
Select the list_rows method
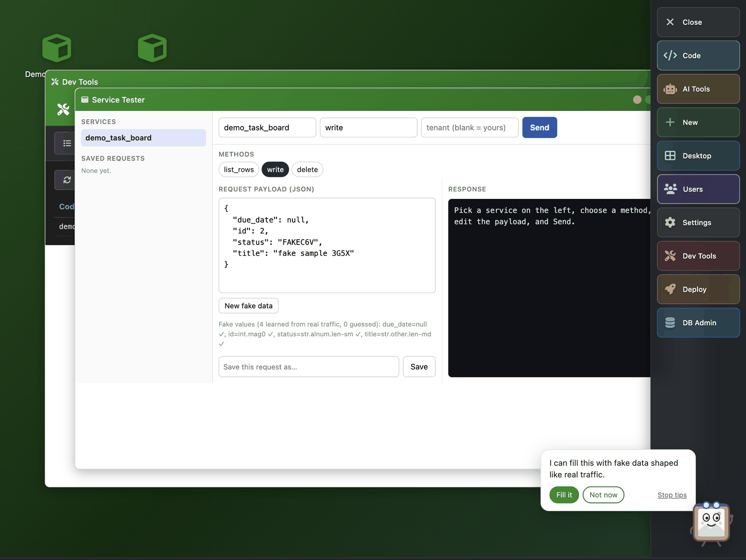239,170
